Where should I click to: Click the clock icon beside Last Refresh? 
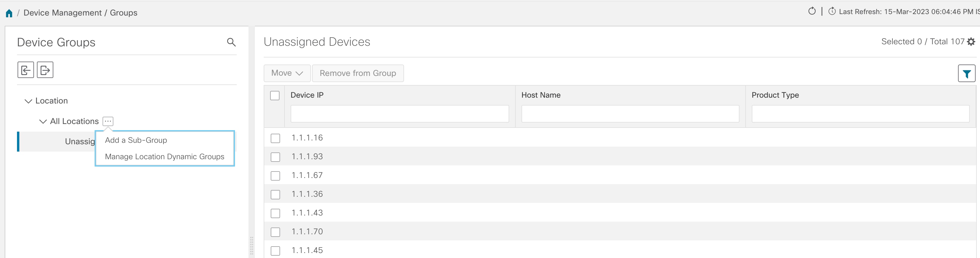coord(832,11)
